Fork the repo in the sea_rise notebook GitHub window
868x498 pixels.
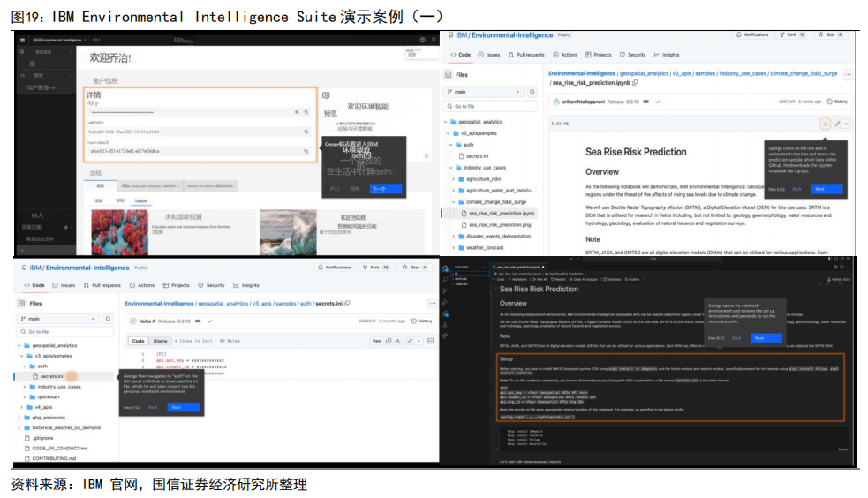tap(793, 34)
